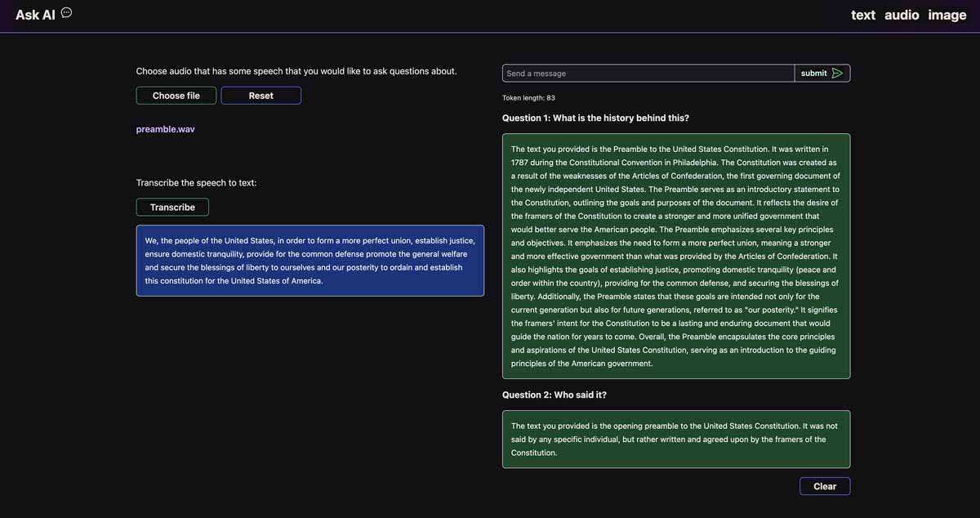Click the audio instruction text about speech

296,70
